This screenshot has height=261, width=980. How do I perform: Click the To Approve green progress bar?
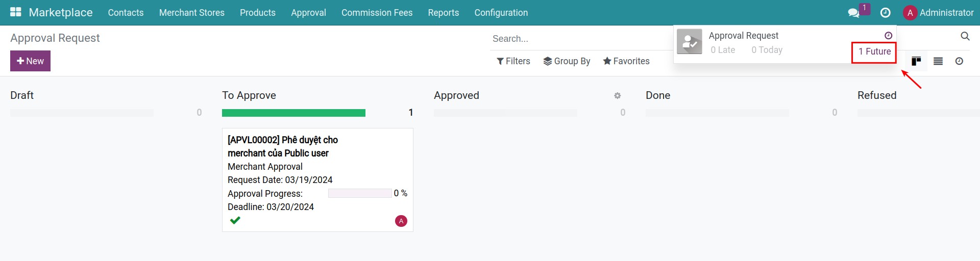(x=293, y=113)
